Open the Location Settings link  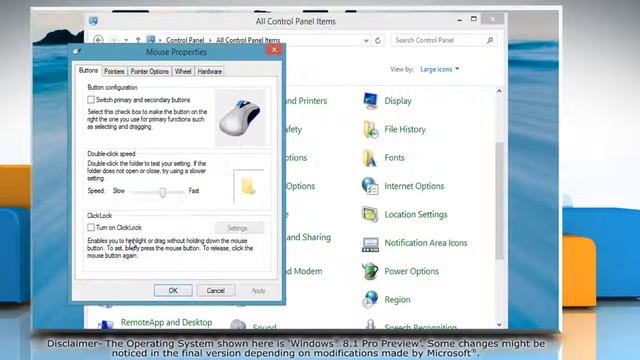coord(416,214)
